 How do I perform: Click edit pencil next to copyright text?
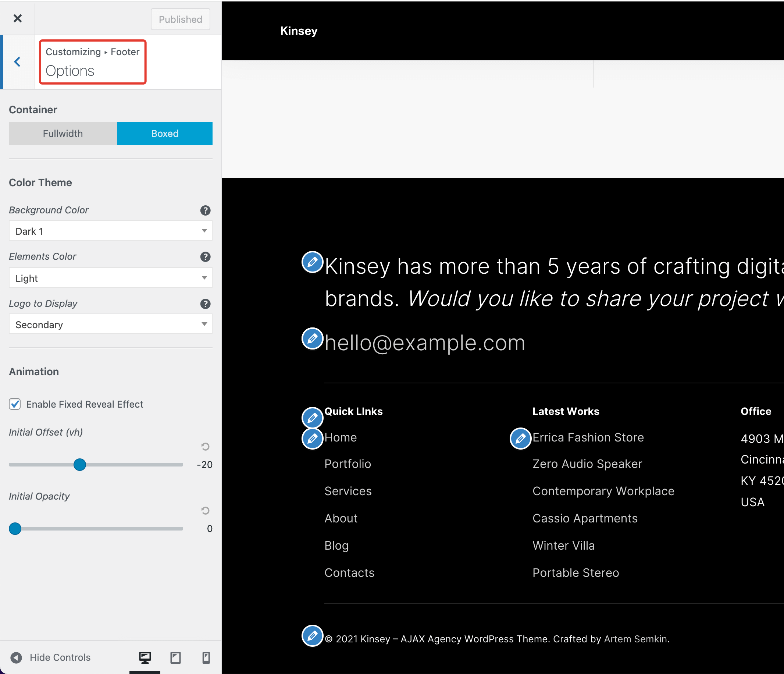tap(312, 635)
